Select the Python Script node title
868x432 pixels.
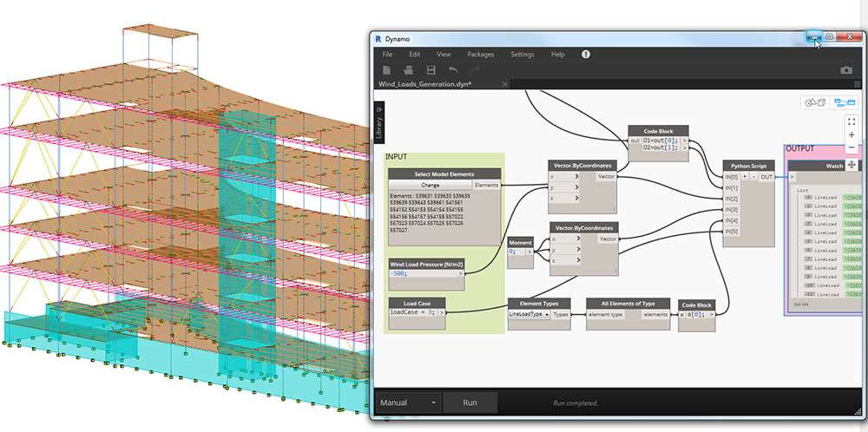point(748,166)
